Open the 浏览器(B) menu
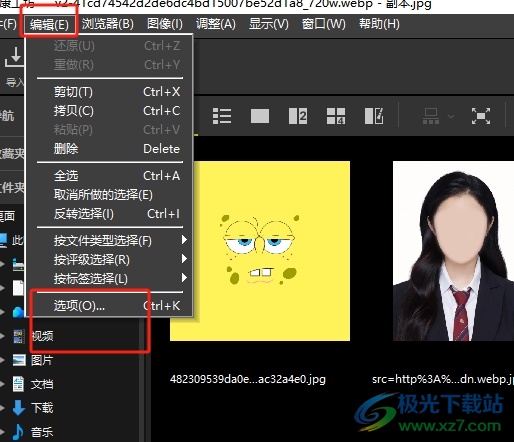Screen dimensions: 514x442 (x=108, y=24)
